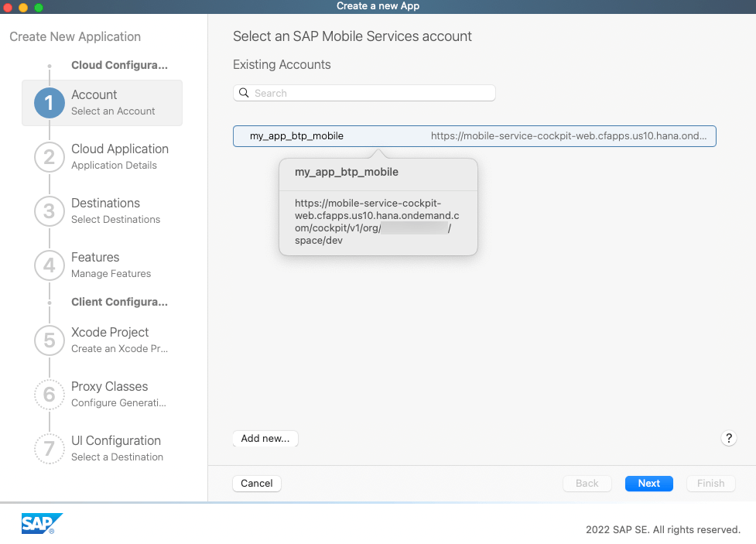Click the Existing Accounts label
Screen dimensions: 756x544
tap(282, 65)
